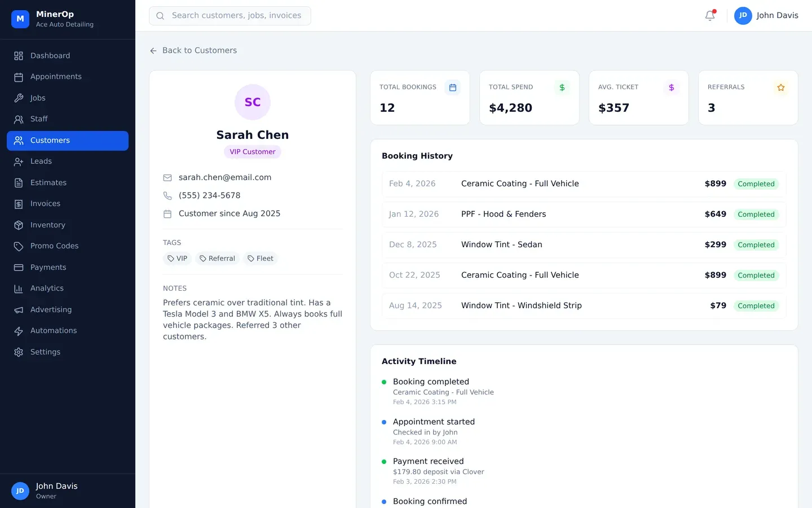Click the purple dollar icon on Avg. Ticket
Image resolution: width=812 pixels, height=508 pixels.
click(x=671, y=87)
